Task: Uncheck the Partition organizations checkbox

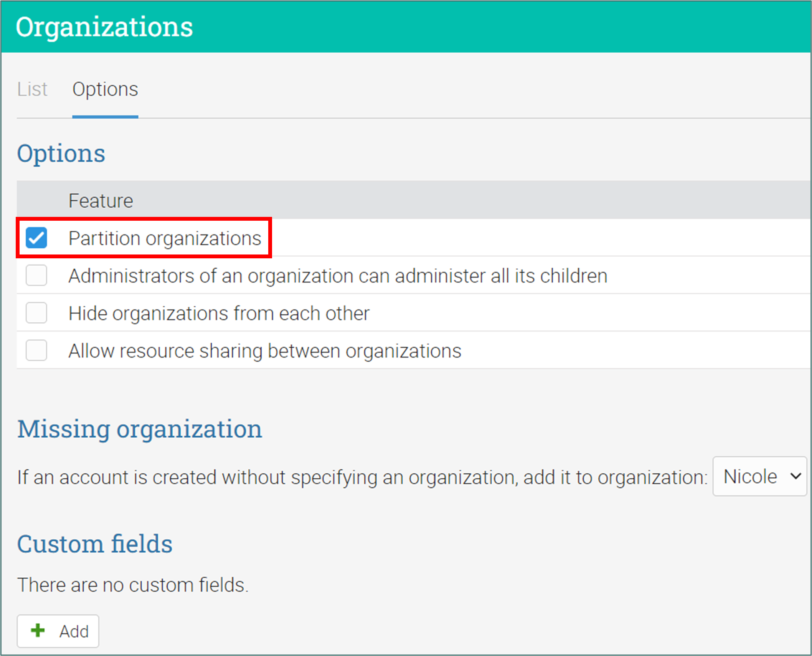Action: [36, 238]
